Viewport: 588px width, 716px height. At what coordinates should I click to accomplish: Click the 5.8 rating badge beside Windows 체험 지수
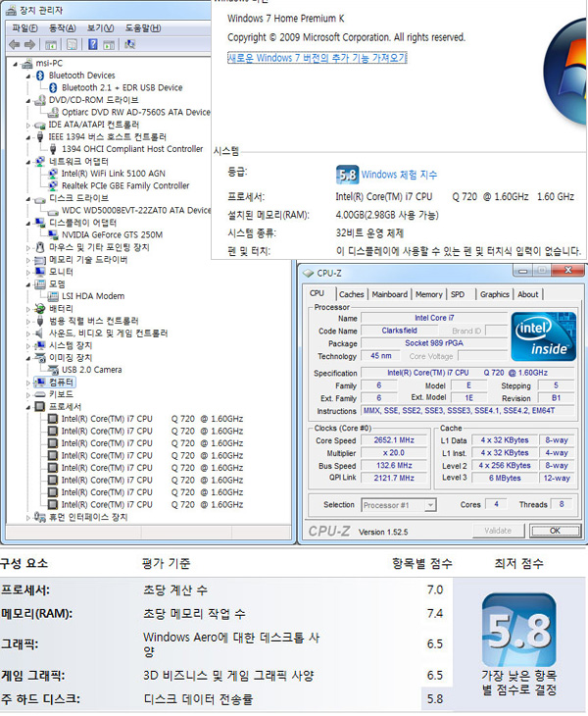tap(347, 175)
